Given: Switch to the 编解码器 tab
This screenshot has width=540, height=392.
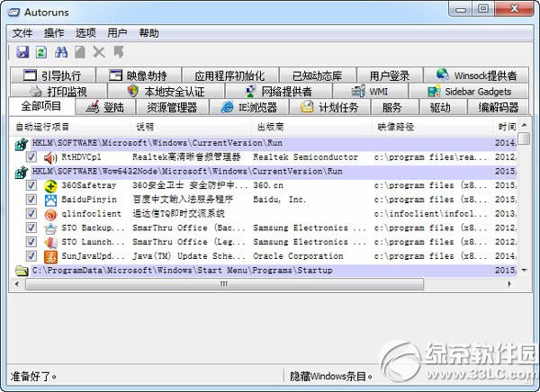Looking at the screenshot, I should coord(498,107).
